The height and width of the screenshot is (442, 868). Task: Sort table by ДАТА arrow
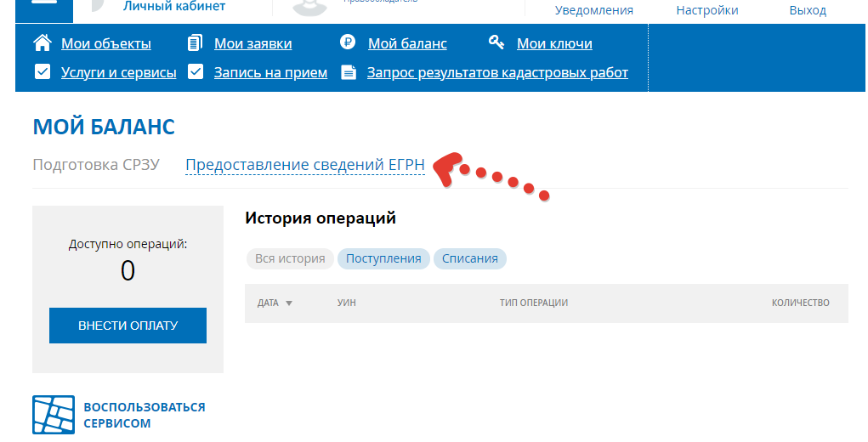click(288, 303)
